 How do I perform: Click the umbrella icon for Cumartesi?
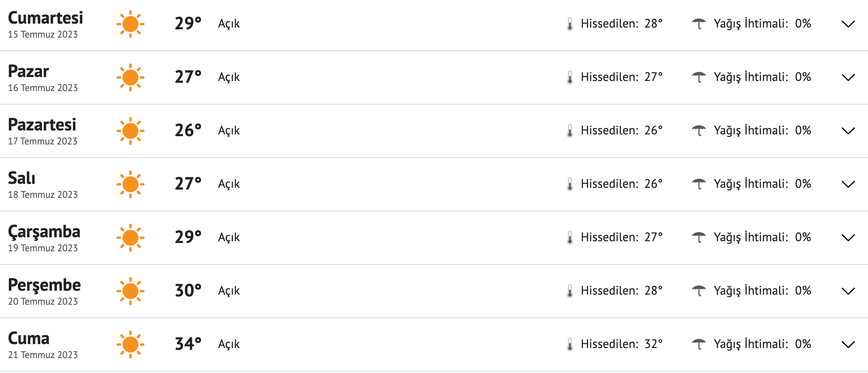pos(699,24)
